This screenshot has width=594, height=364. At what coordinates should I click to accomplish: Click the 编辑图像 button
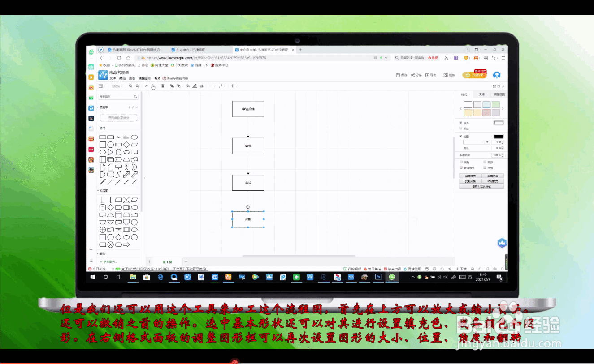493,176
